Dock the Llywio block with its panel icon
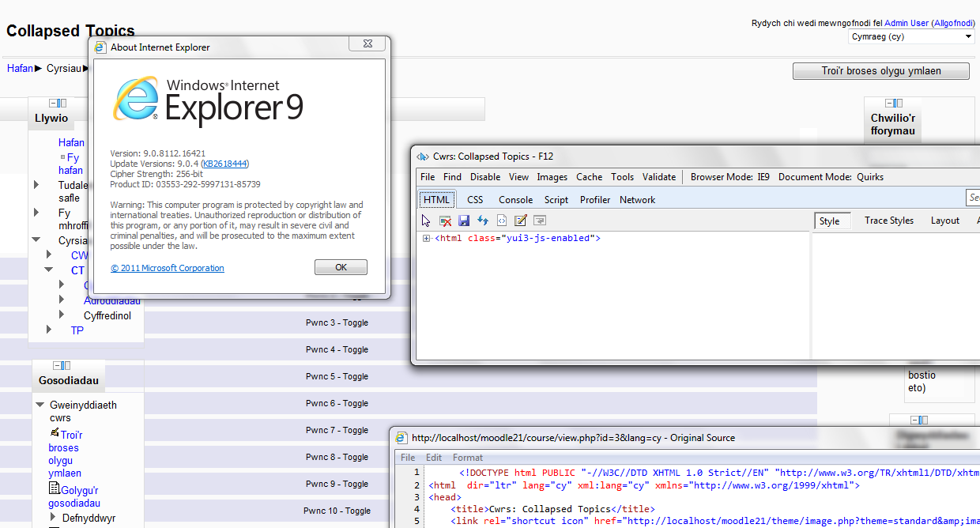 click(x=62, y=104)
